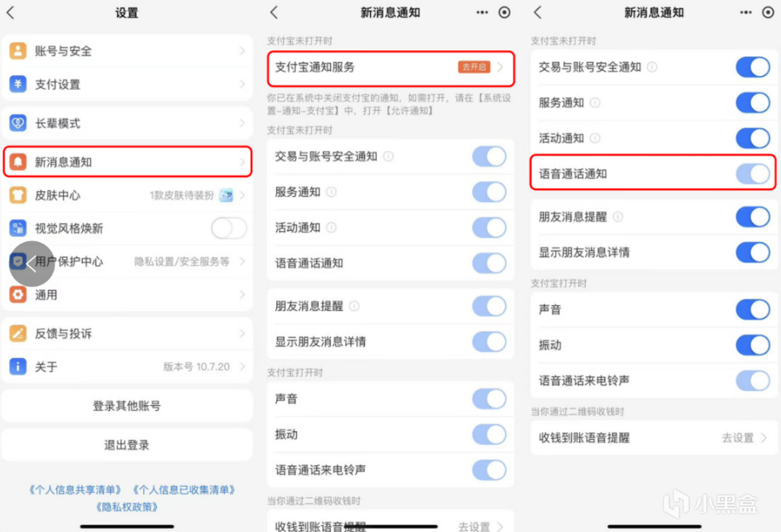Toggle 语音通话来电铃声 switch in right screen
Viewport: 781px width, 532px height.
click(753, 380)
